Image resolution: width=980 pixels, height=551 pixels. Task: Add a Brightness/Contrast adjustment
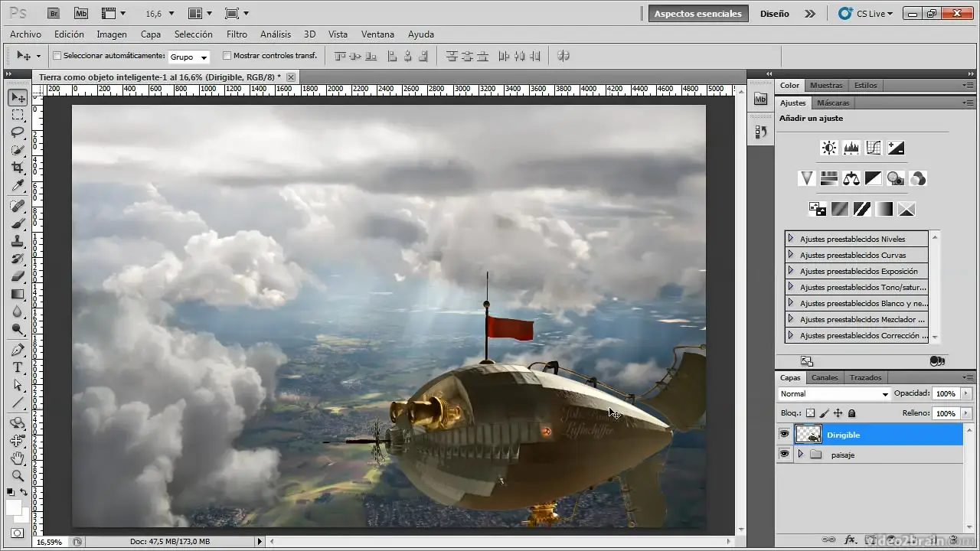click(x=828, y=148)
